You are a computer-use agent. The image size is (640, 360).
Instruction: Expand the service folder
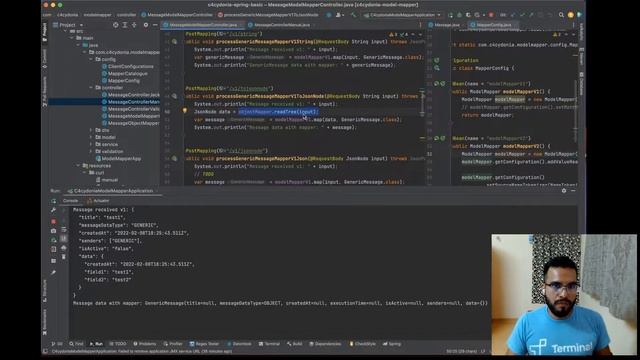pos(91,144)
